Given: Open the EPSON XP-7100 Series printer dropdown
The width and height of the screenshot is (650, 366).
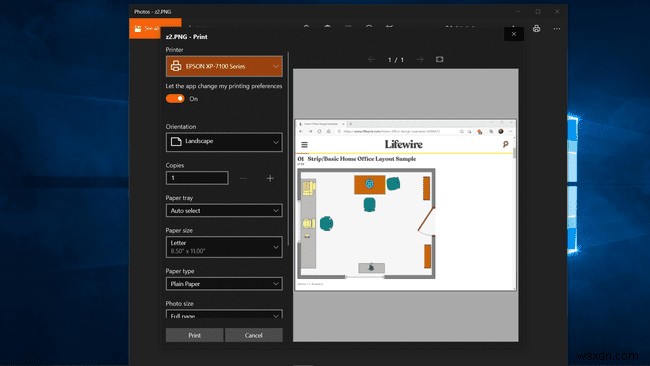Looking at the screenshot, I should pos(224,66).
